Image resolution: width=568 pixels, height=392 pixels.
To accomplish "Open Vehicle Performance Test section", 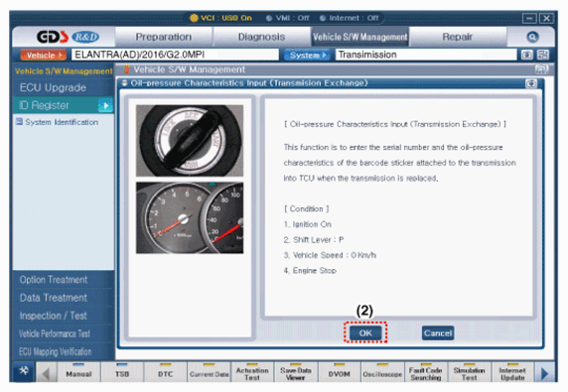I will click(x=63, y=333).
